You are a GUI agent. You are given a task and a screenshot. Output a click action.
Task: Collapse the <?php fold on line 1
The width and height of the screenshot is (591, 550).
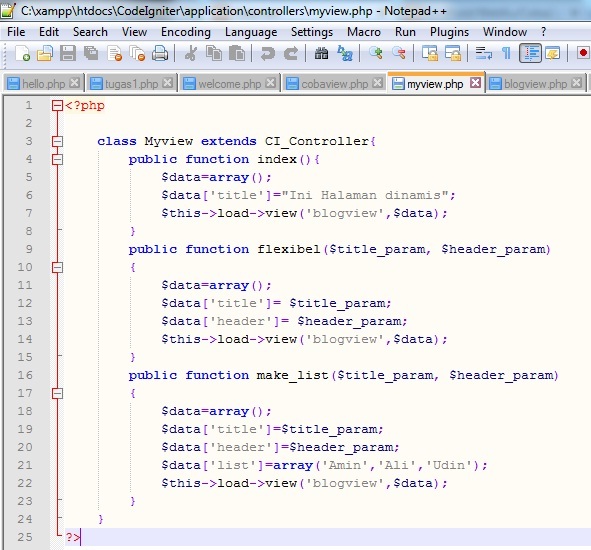[x=57, y=106]
